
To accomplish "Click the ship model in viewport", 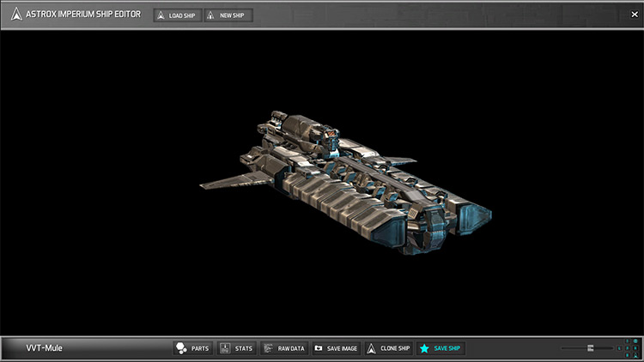I will point(345,183).
